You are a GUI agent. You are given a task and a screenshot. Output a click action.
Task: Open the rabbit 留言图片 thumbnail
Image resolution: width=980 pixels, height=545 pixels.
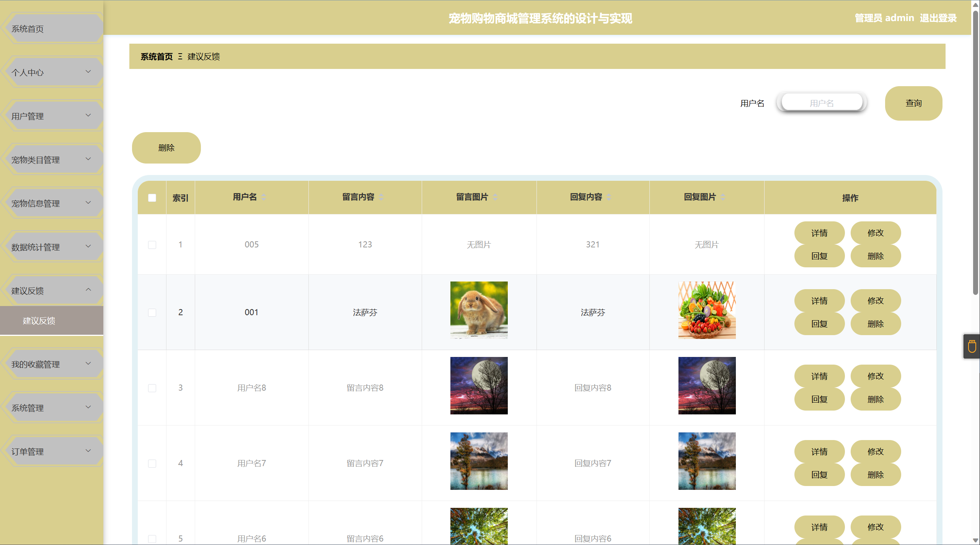pos(479,310)
